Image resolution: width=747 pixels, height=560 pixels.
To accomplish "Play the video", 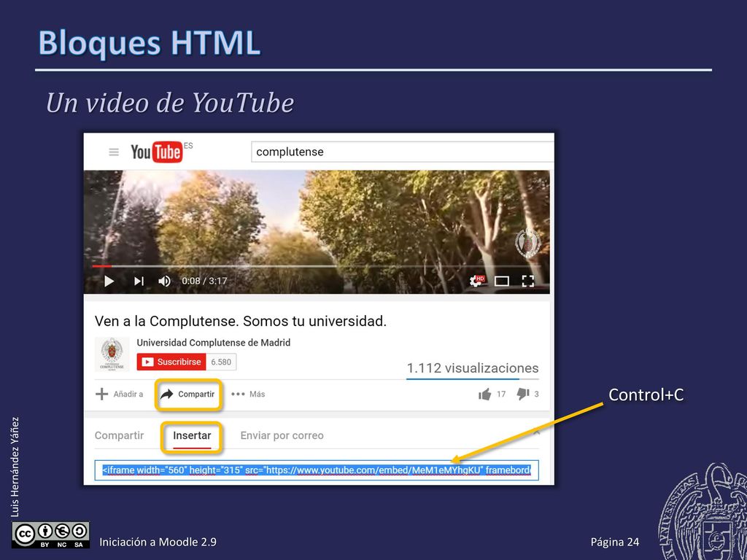I will [x=109, y=281].
